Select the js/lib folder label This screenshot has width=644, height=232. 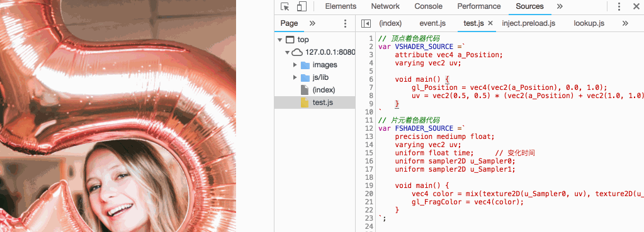pos(321,77)
